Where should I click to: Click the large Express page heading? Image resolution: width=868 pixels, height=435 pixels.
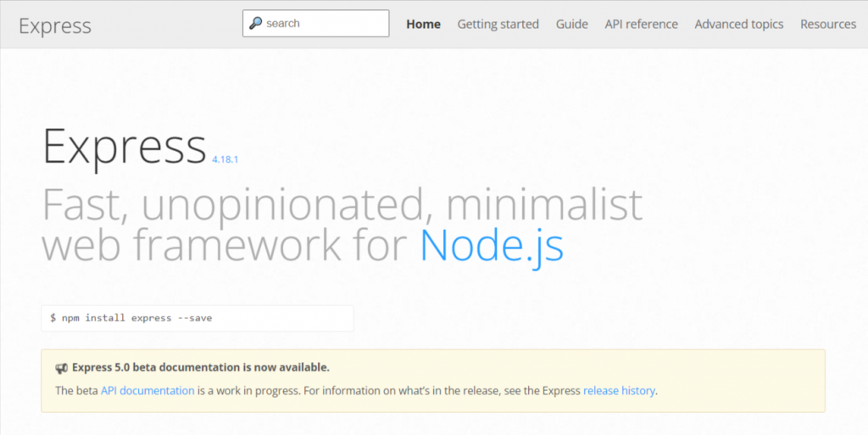tap(124, 145)
